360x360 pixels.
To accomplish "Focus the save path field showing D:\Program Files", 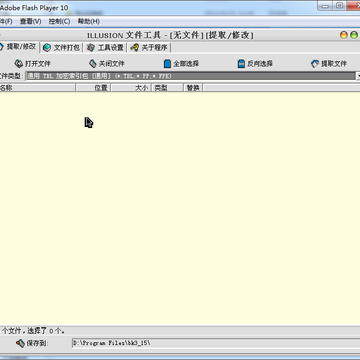I will tap(216, 343).
